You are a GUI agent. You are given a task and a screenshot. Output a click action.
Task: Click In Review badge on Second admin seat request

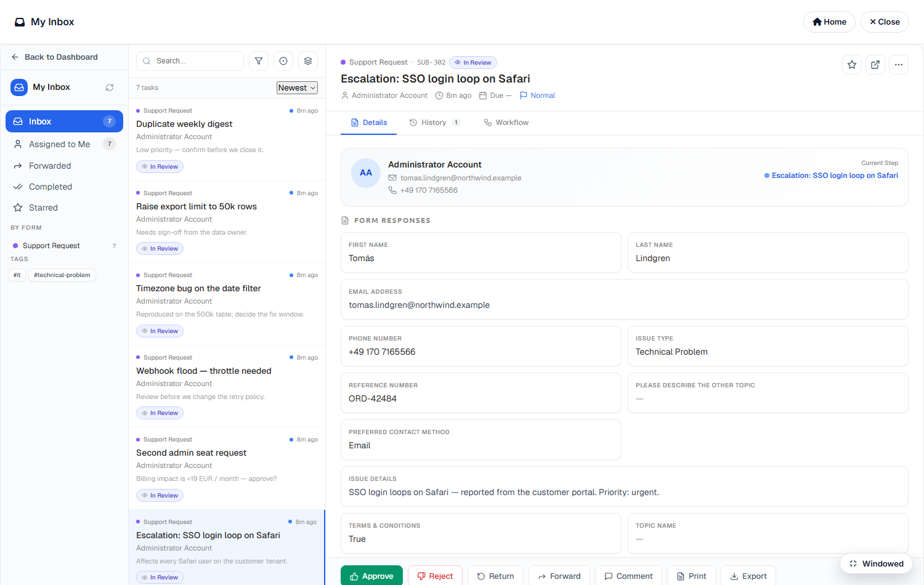[160, 496]
